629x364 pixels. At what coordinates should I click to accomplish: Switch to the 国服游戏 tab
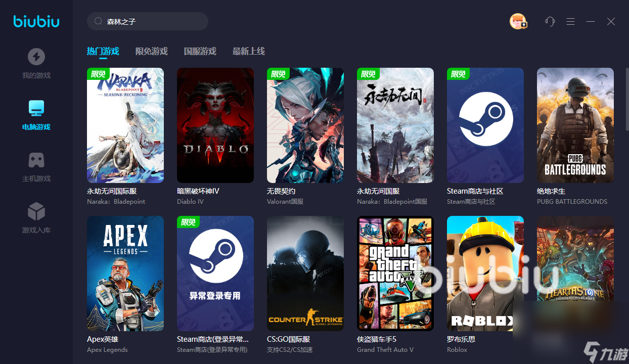click(x=200, y=51)
